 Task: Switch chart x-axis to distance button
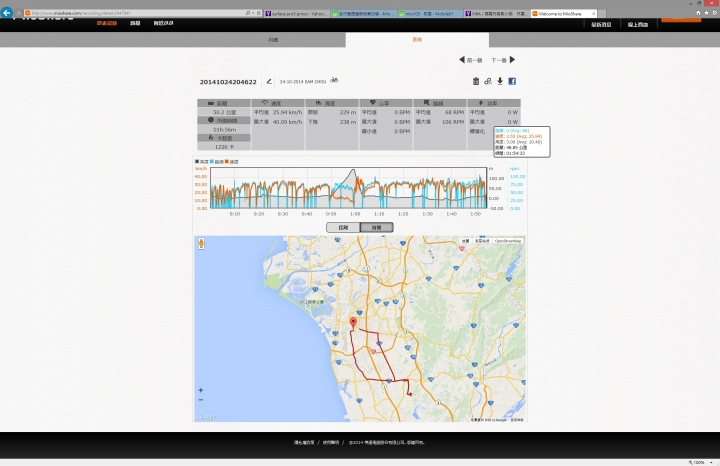coord(343,227)
